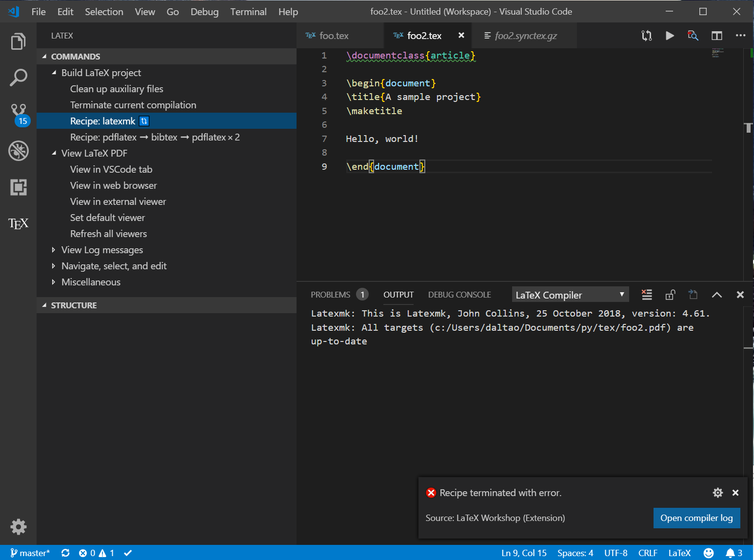Open the Debug view icon
754x560 pixels.
point(18,151)
